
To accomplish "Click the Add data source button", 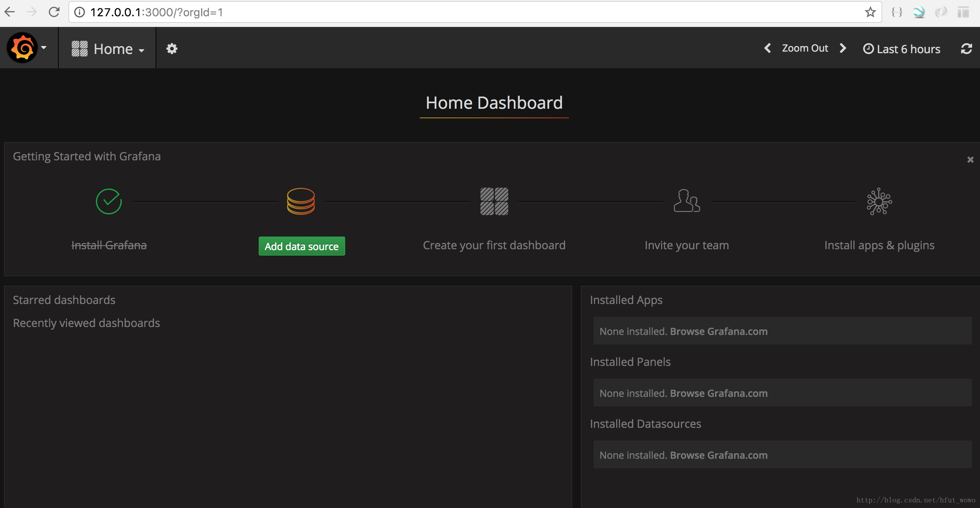I will [302, 246].
